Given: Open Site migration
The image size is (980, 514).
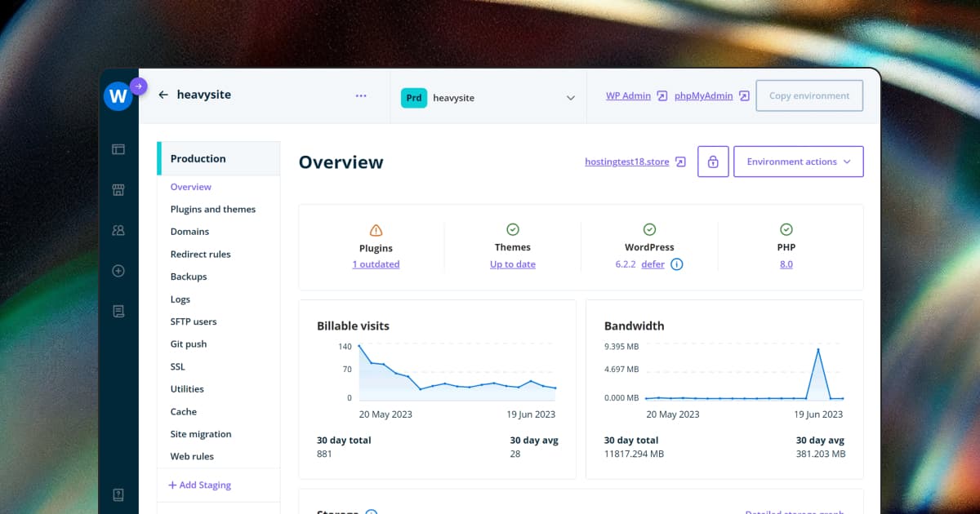Looking at the screenshot, I should coord(201,434).
